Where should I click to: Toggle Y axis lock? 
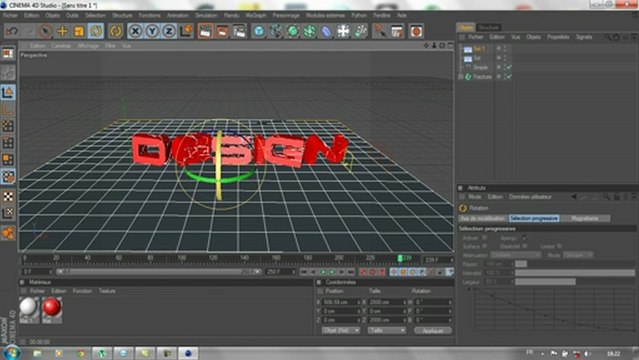[152, 31]
